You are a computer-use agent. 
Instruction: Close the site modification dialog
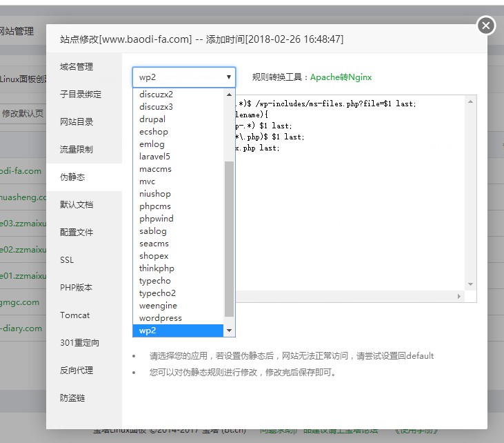point(486,26)
